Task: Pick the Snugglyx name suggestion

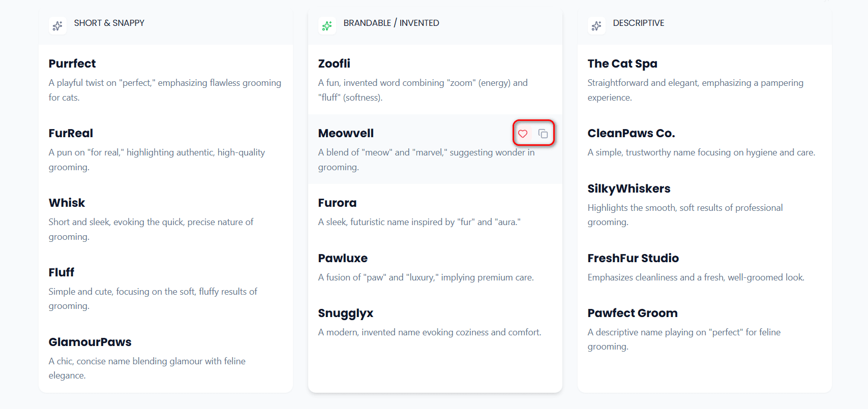Action: click(x=346, y=313)
